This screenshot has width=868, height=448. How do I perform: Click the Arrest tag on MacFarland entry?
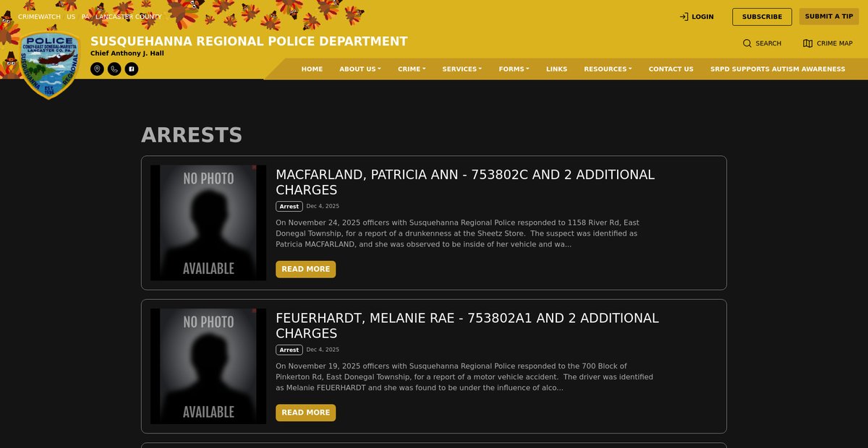coord(289,207)
